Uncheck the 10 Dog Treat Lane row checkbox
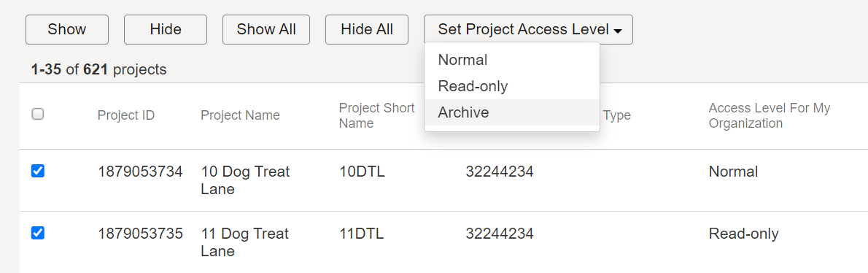The width and height of the screenshot is (868, 273). [x=38, y=171]
